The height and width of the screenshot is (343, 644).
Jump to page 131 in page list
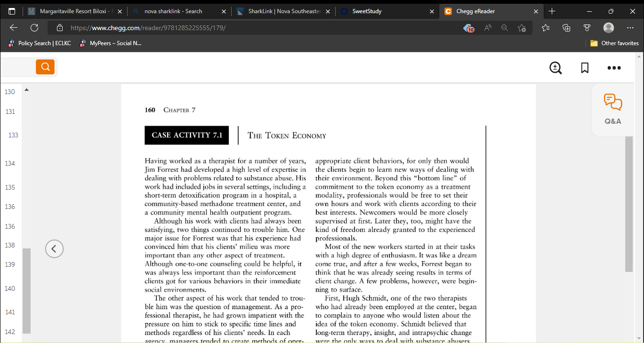(10, 112)
